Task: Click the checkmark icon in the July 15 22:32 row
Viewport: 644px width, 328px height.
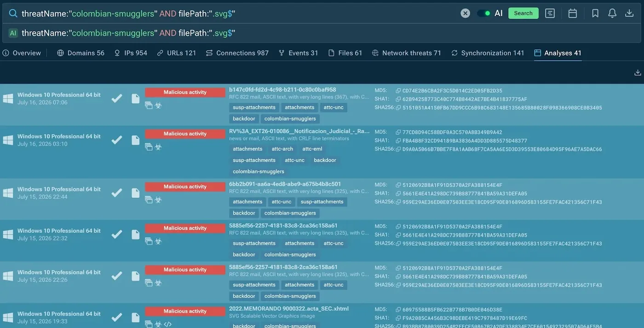Action: point(117,234)
